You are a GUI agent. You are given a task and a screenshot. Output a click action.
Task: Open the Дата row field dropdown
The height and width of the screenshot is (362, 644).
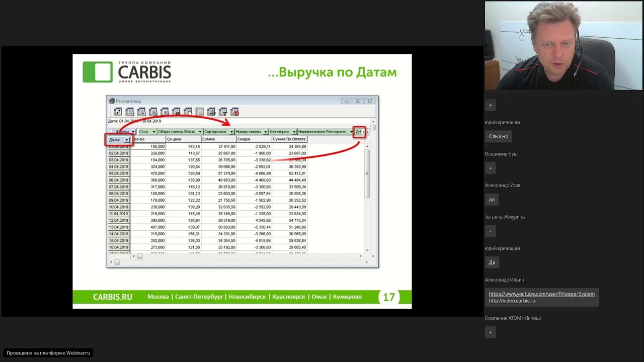[126, 140]
